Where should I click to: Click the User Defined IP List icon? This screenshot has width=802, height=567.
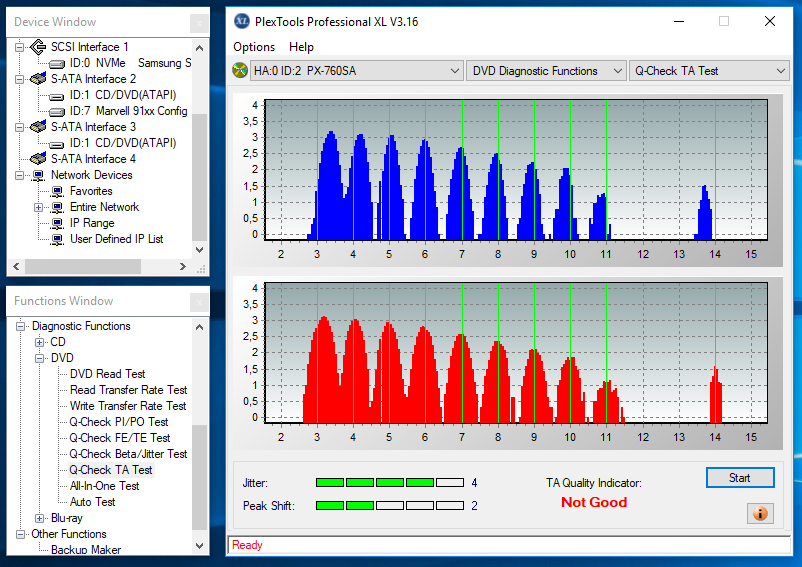(x=57, y=239)
